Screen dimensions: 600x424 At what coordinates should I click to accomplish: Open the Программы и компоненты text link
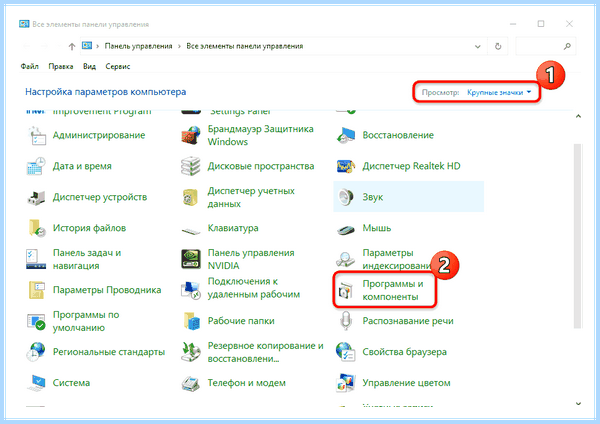(393, 290)
